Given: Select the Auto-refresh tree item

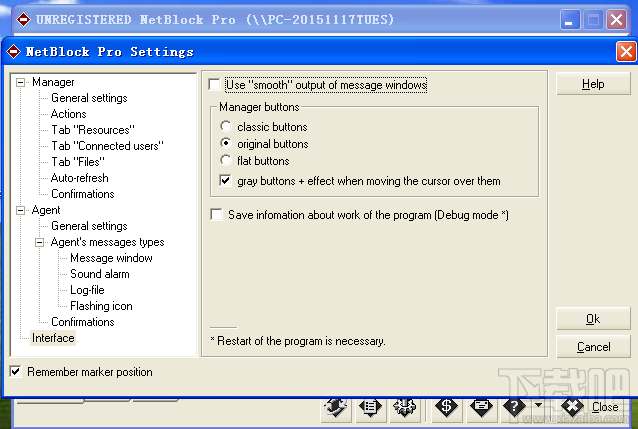Looking at the screenshot, I should [80, 178].
